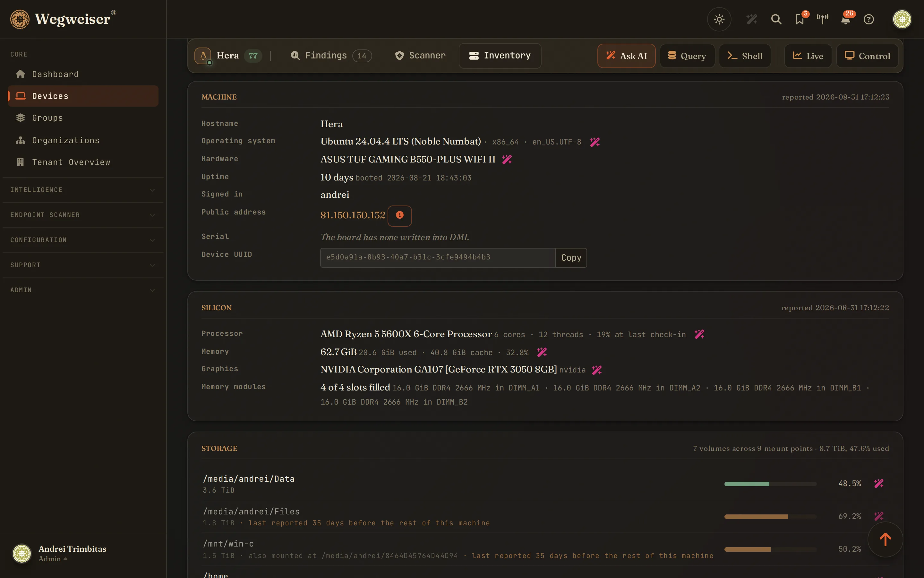924x578 pixels.
Task: Open the notifications bell with badge 26
Action: pos(846,19)
